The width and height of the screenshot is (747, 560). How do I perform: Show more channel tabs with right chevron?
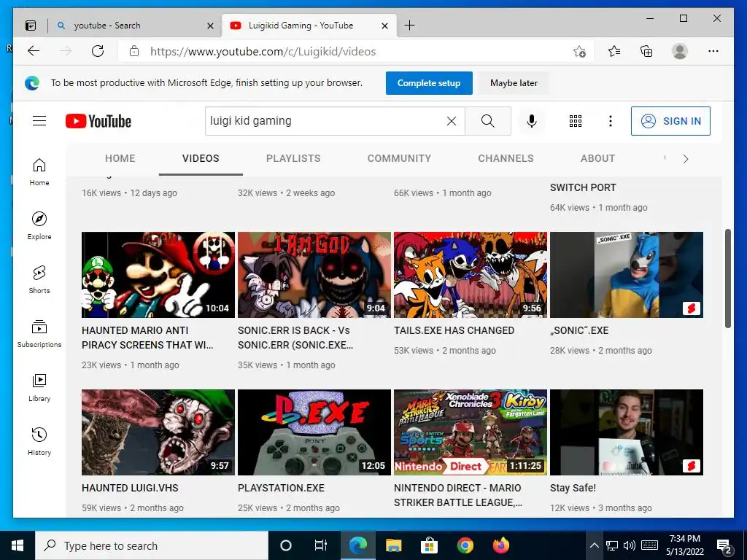pyautogui.click(x=686, y=159)
